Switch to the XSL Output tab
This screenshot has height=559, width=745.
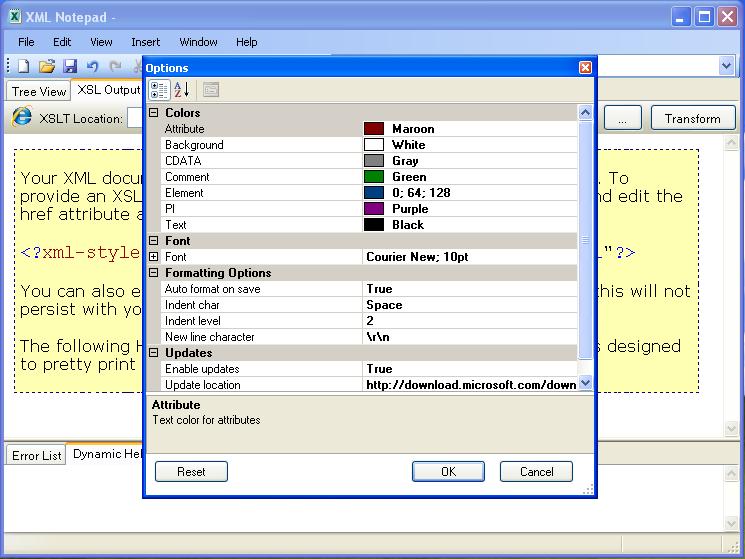pyautogui.click(x=108, y=90)
